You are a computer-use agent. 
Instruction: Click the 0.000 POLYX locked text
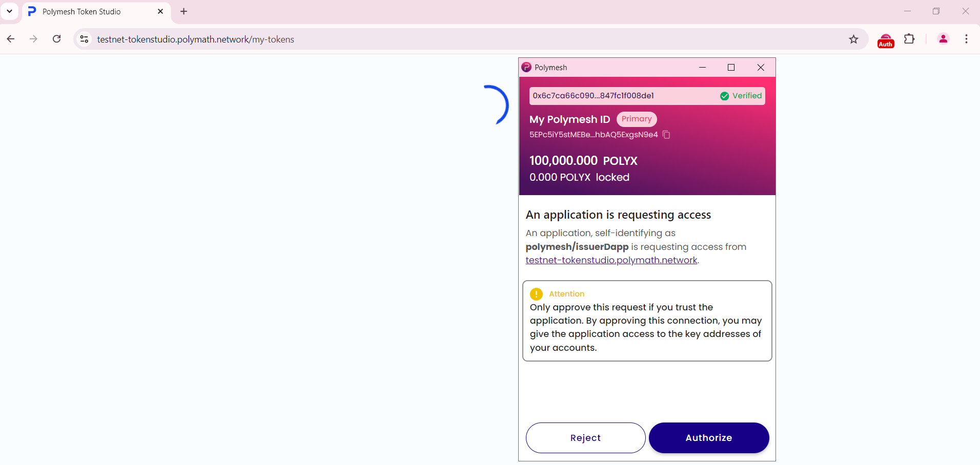[x=579, y=177]
